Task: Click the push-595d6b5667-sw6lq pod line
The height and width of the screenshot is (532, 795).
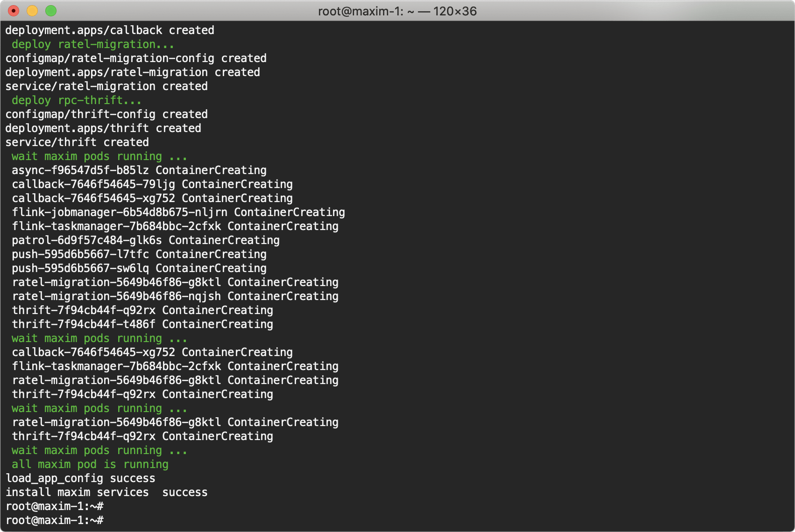Action: click(139, 268)
